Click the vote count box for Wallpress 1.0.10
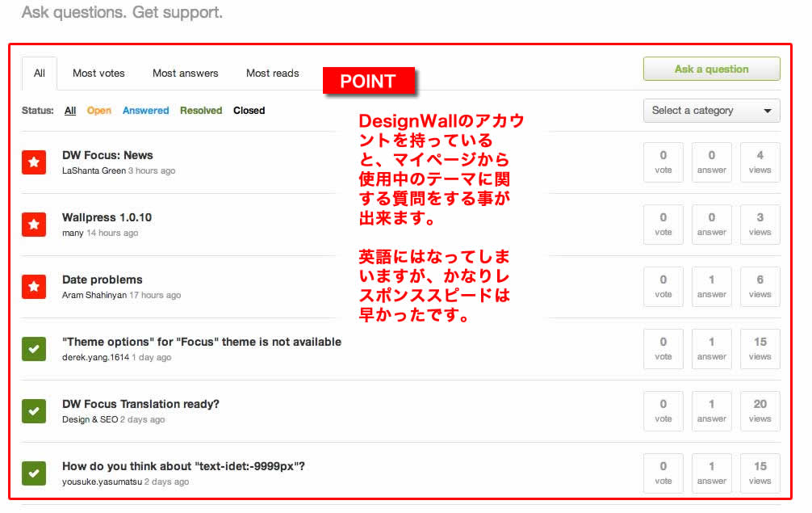This screenshot has height=513, width=812. pos(663,225)
